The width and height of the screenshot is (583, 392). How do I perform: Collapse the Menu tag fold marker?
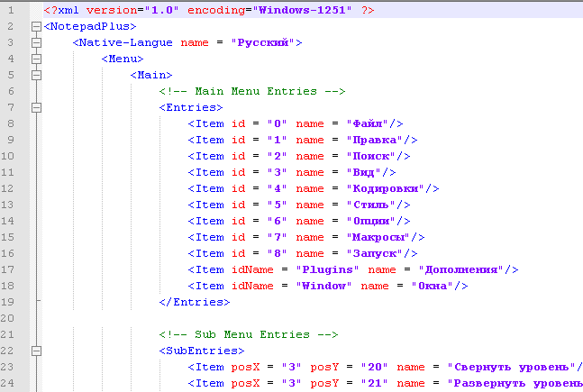[x=36, y=59]
